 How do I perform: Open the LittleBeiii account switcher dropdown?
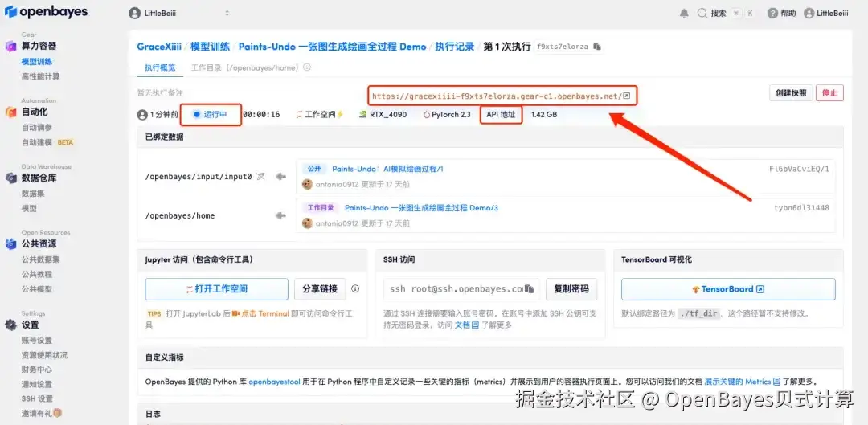tap(179, 14)
